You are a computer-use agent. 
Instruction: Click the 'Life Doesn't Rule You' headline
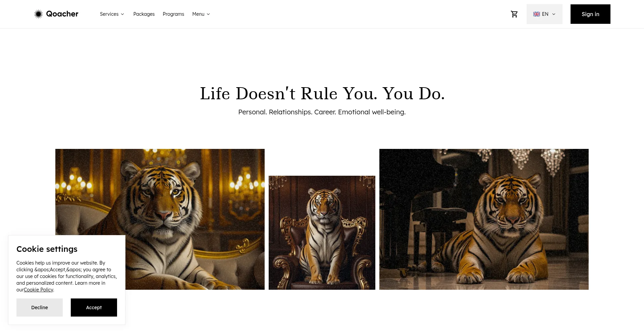click(322, 94)
